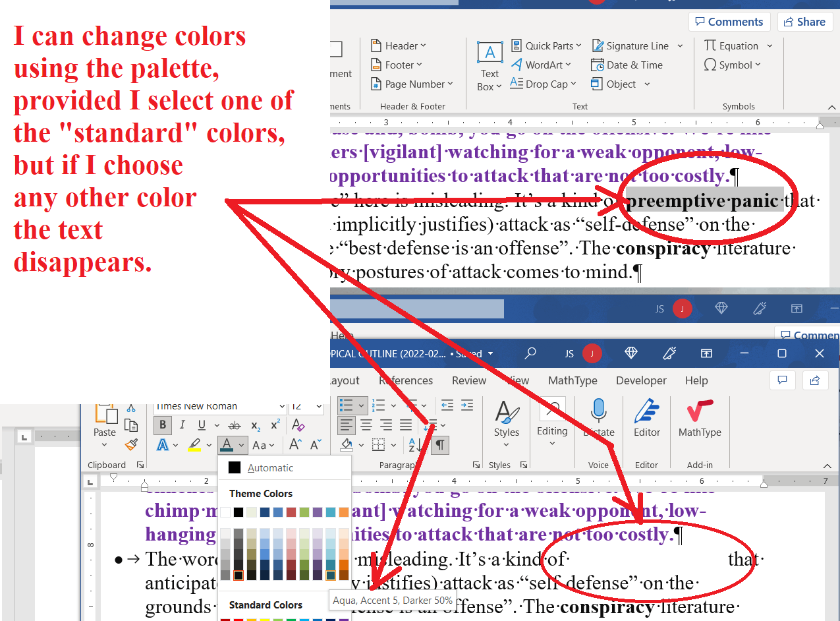The width and height of the screenshot is (840, 621).
Task: Click the Center alignment icon
Action: tap(366, 425)
